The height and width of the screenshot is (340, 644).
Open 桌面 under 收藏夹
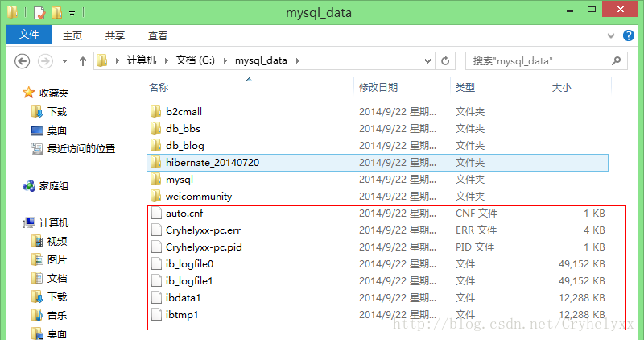coord(49,130)
